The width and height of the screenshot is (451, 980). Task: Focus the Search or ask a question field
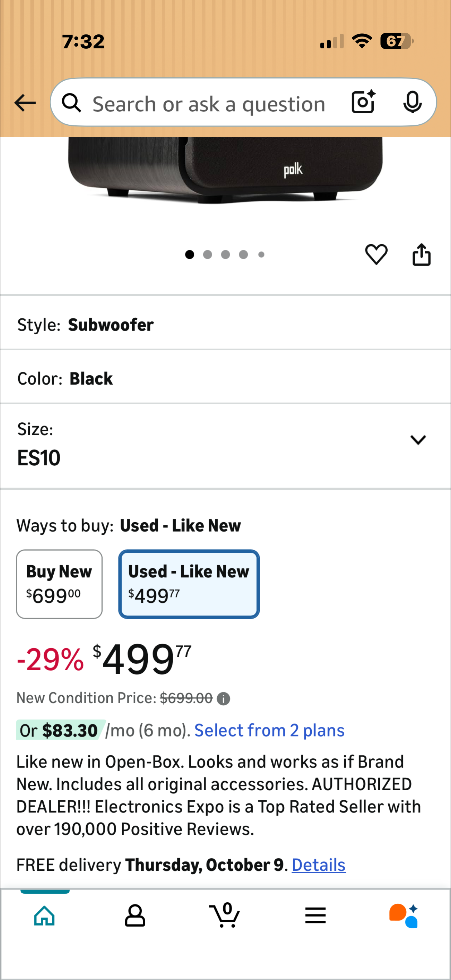[209, 104]
